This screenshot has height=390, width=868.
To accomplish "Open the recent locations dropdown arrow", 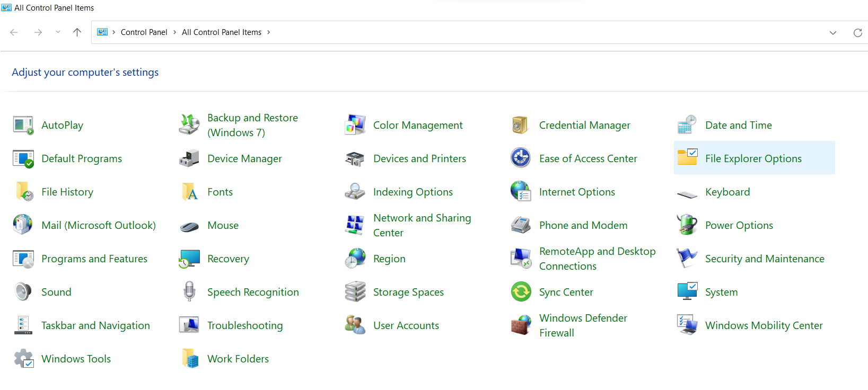I will pyautogui.click(x=58, y=32).
